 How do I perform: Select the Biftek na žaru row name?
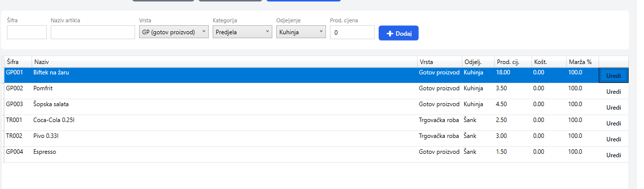[51, 72]
